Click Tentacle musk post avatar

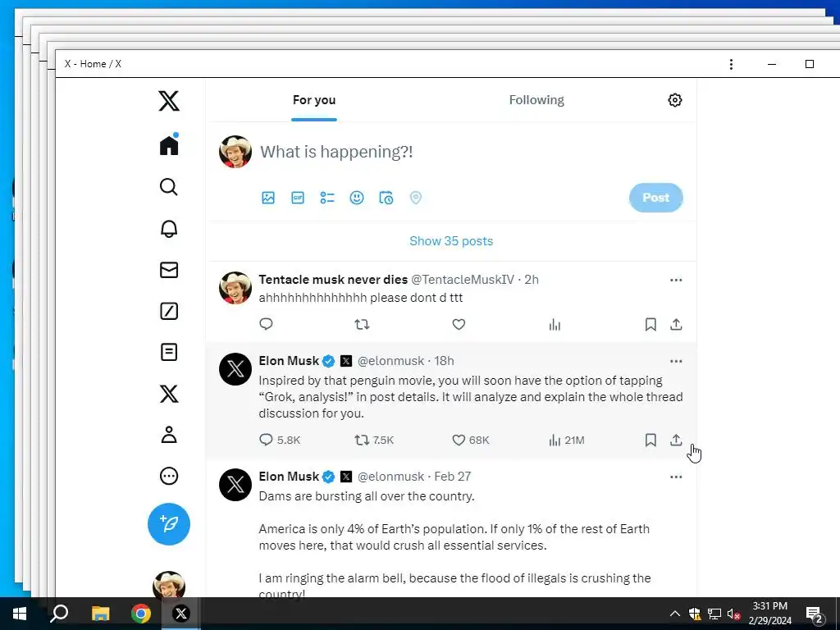(x=235, y=288)
